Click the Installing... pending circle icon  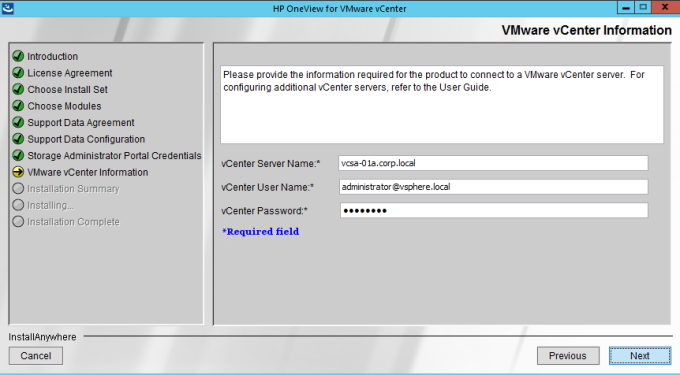[x=18, y=205]
